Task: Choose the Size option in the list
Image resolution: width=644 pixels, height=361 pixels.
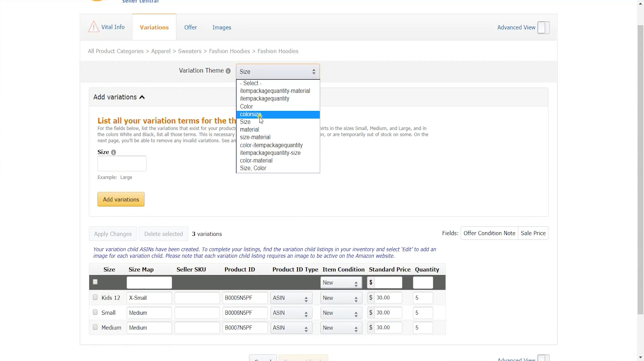Action: [278, 122]
